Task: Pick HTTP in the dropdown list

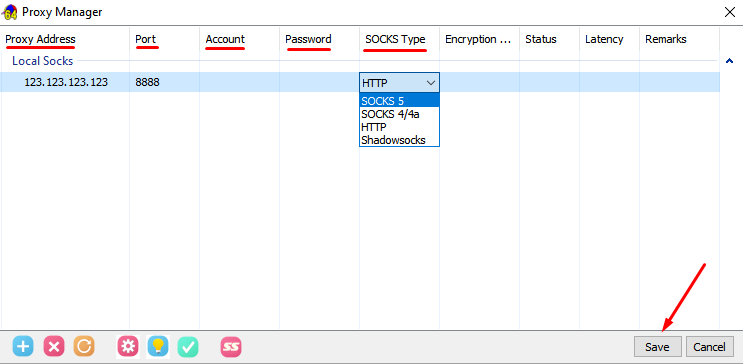Action: 399,127
